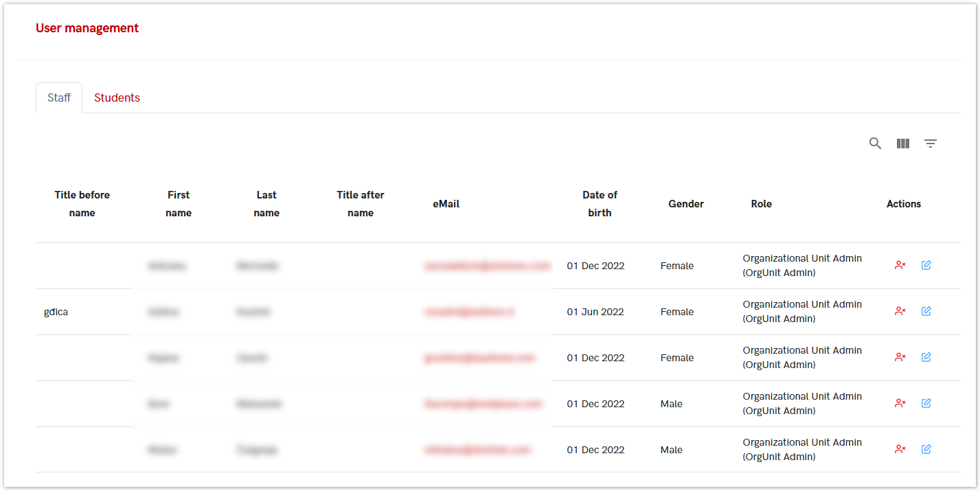Select the Staff tab
Viewport: 980px width, 491px height.
(x=59, y=98)
